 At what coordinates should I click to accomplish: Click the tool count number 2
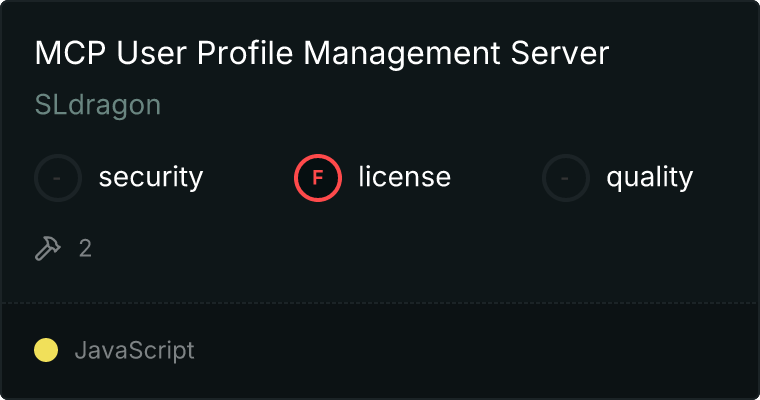coord(85,248)
